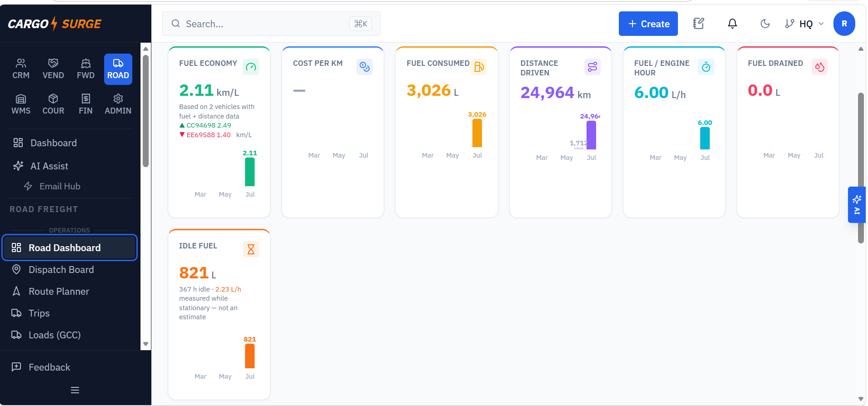868x406 pixels.
Task: Click the 821 L idle fuel value
Action: coord(197,273)
